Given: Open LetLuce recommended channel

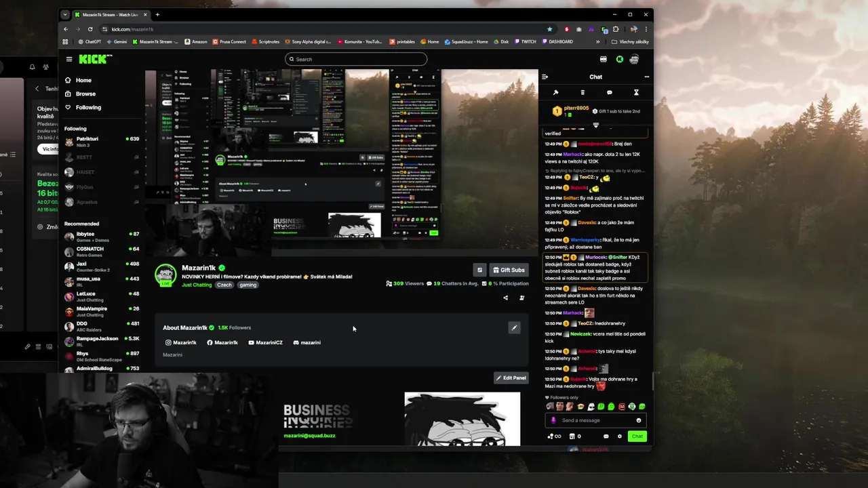Looking at the screenshot, I should pyautogui.click(x=102, y=296).
